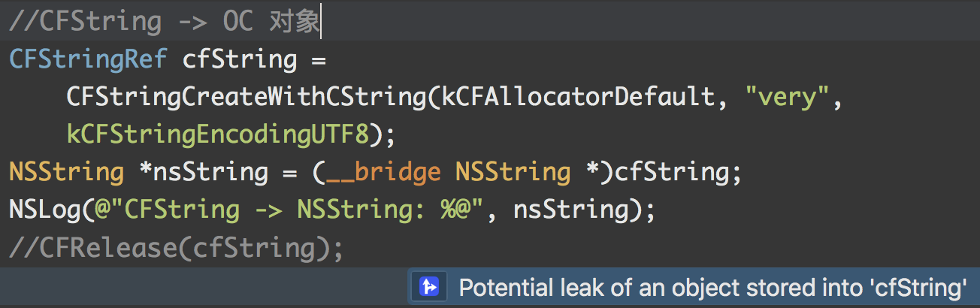Click the NSString inside the bridge cast
This screenshot has height=308, width=980.
(x=513, y=172)
